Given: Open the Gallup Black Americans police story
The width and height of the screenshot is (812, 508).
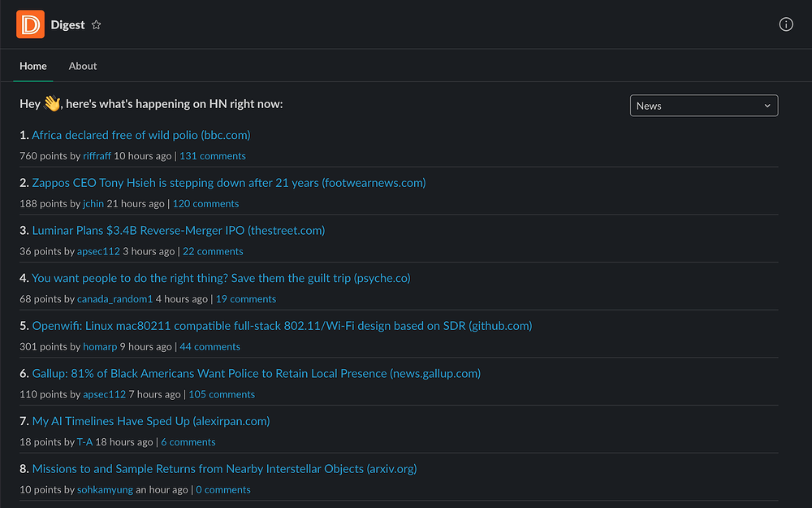Looking at the screenshot, I should 257,373.
